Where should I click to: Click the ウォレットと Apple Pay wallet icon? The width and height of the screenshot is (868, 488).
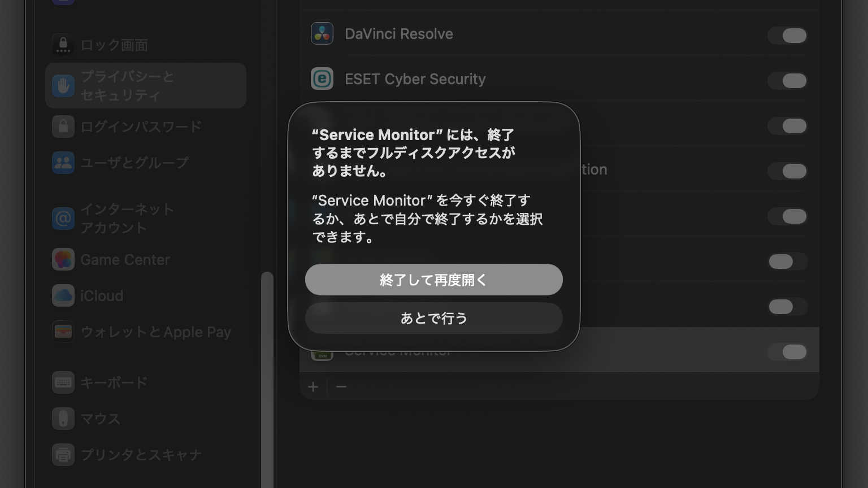point(63,332)
